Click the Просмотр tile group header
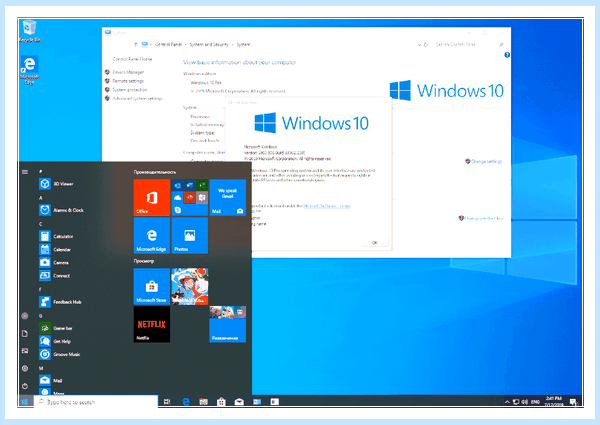The image size is (600, 425). pyautogui.click(x=144, y=261)
